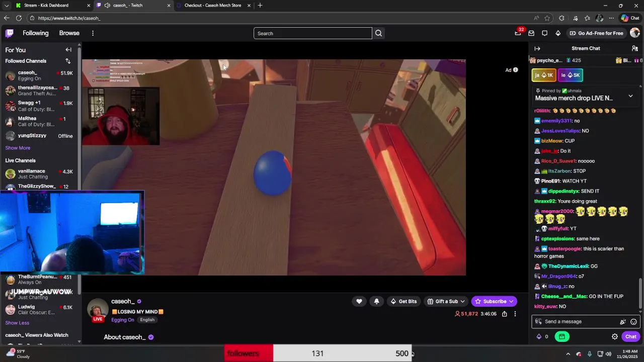Expand the pinned Massive merch drop message
The height and width of the screenshot is (362, 644).
coord(630,96)
